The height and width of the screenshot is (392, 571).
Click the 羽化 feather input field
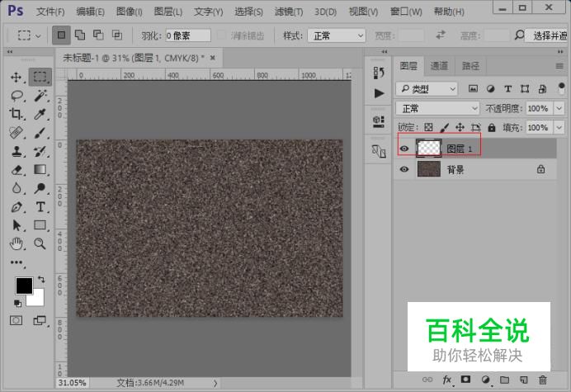pyautogui.click(x=186, y=36)
